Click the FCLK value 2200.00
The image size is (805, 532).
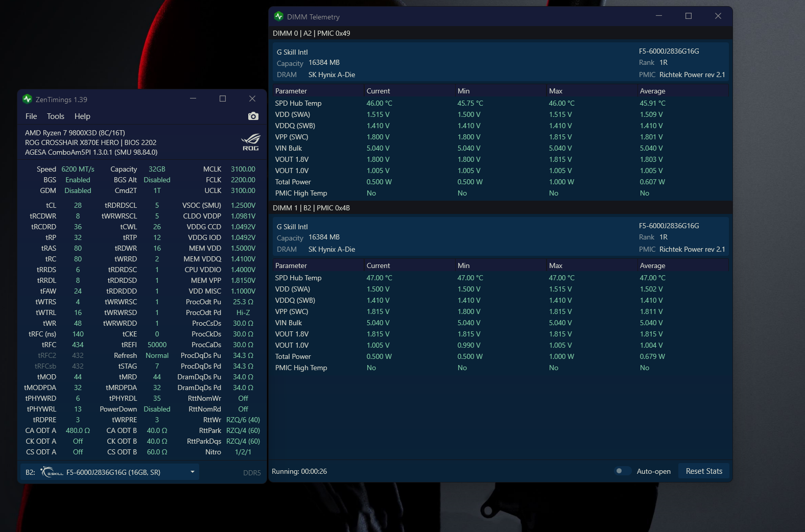point(243,180)
